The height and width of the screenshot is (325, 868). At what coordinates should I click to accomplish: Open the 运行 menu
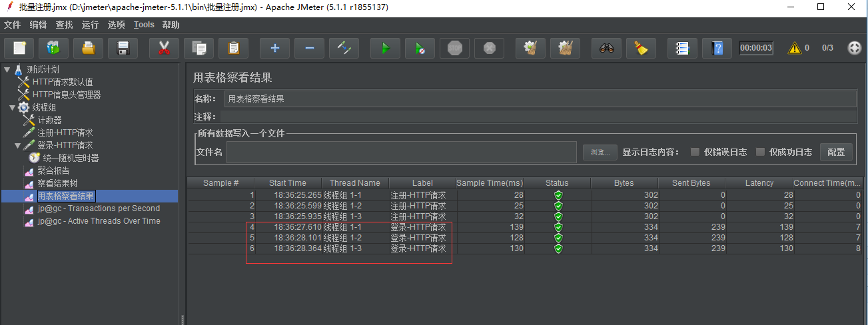click(x=91, y=25)
